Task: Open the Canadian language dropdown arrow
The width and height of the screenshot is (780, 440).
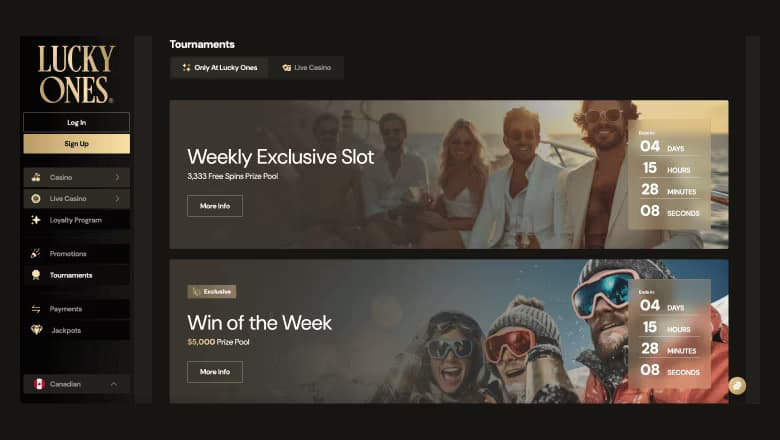Action: click(x=114, y=384)
